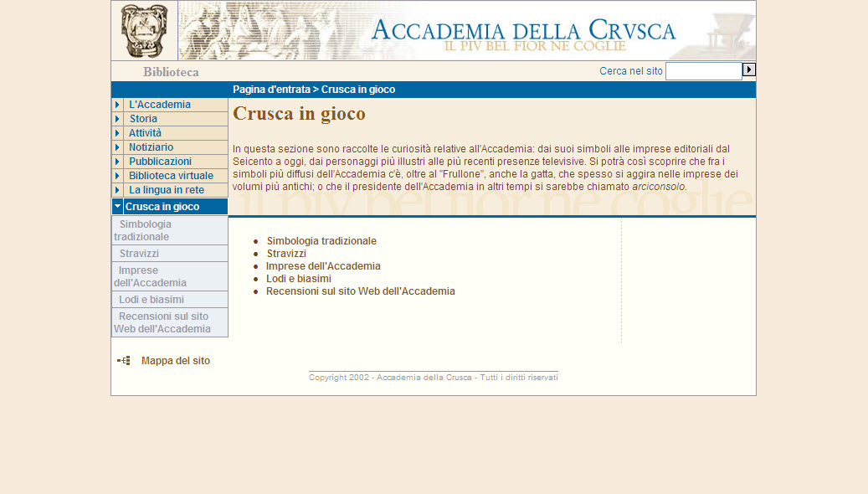The width and height of the screenshot is (868, 494).
Task: Open Lodi e biasimi in sidebar submenu
Action: pos(169,300)
